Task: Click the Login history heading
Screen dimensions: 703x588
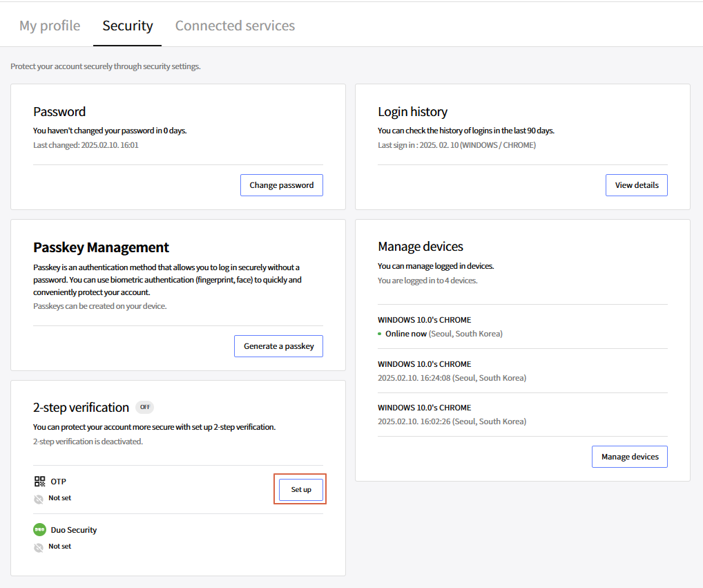Action: point(412,112)
